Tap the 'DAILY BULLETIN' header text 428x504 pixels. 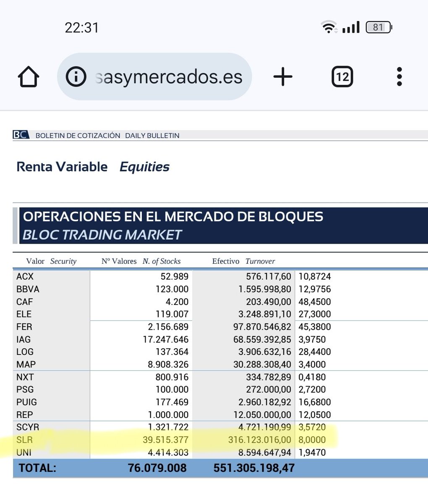point(152,136)
